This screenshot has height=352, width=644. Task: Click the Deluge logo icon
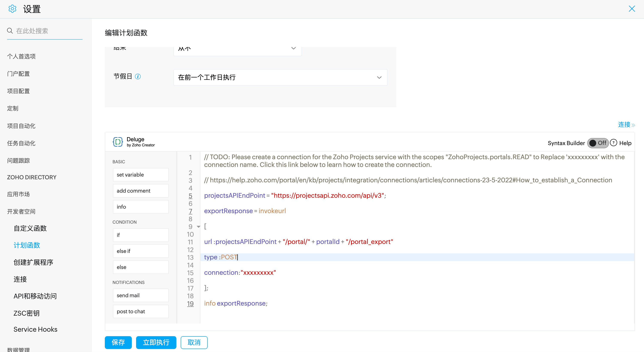tap(117, 142)
